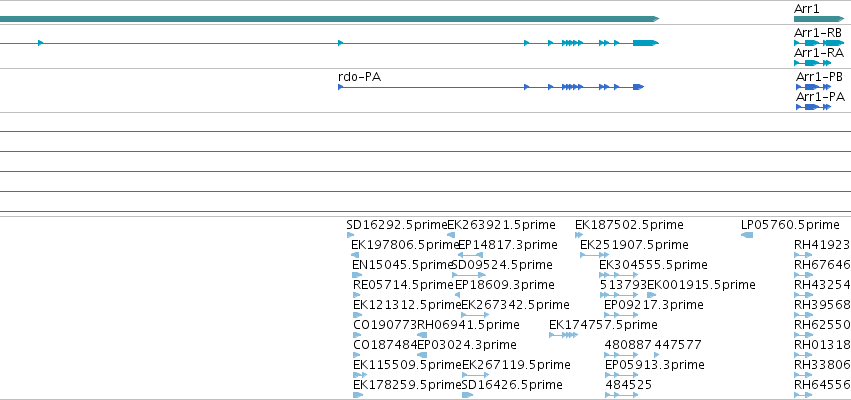Click the EK263921.5prime EST label
Screen dimensions: 851x400
pyautogui.click(x=501, y=225)
